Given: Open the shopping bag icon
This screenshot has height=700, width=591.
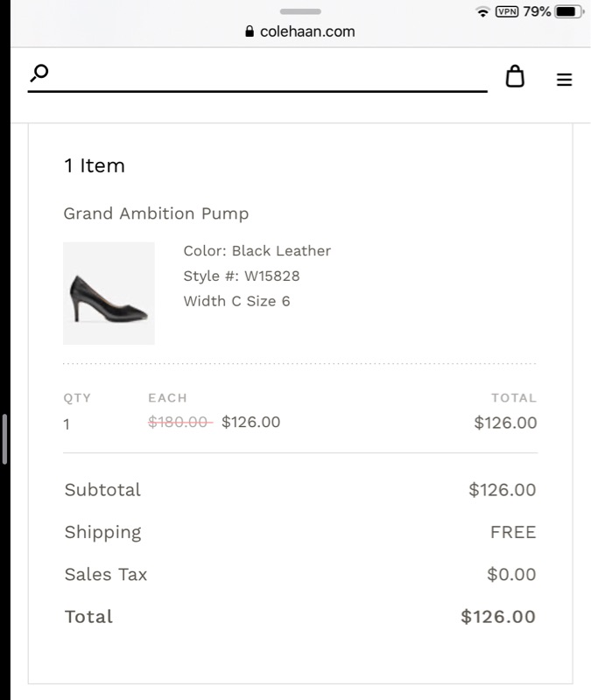Looking at the screenshot, I should pos(516,77).
